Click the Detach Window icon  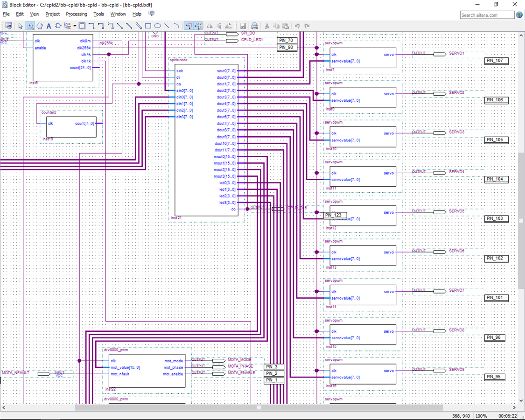point(8,26)
